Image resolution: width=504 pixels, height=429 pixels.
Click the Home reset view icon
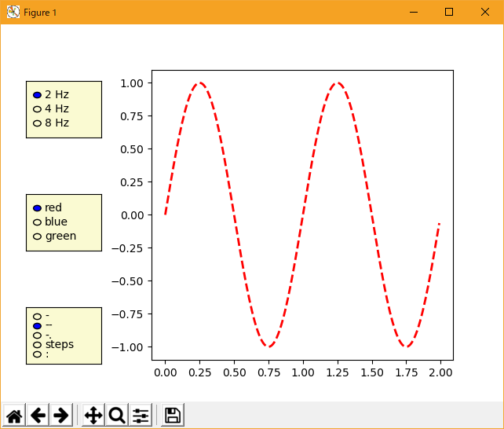pos(14,416)
